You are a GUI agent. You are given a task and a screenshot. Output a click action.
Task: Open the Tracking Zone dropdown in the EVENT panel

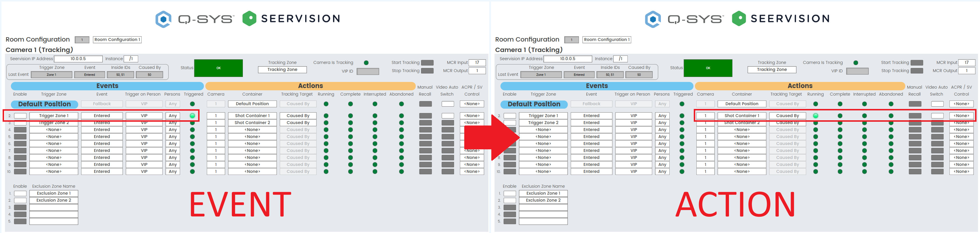point(282,69)
